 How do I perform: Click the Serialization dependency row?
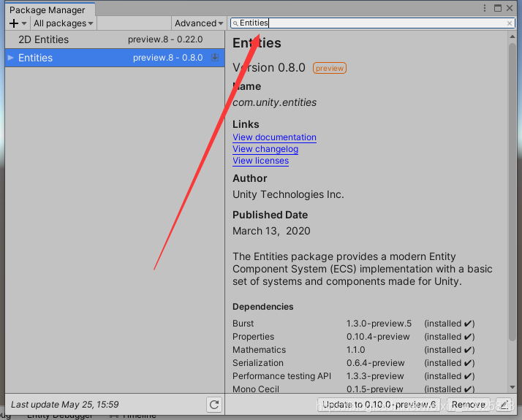point(354,363)
